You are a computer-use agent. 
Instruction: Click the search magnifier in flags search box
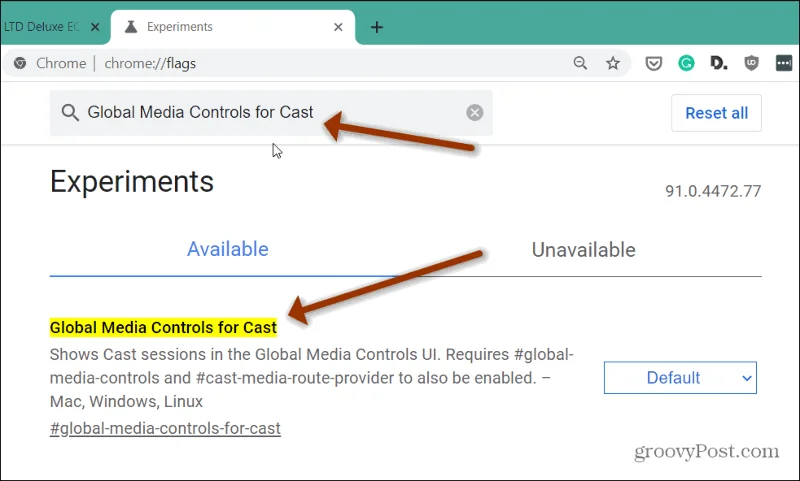click(x=70, y=112)
